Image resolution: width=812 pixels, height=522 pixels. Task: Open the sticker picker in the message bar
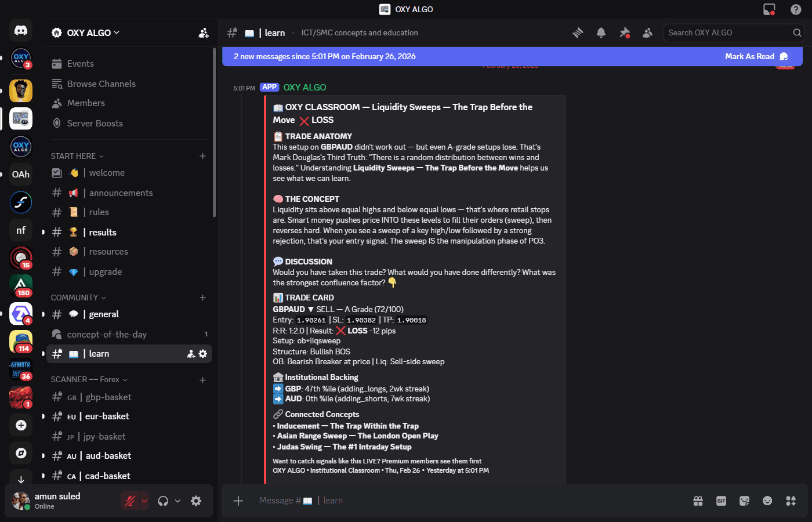744,501
